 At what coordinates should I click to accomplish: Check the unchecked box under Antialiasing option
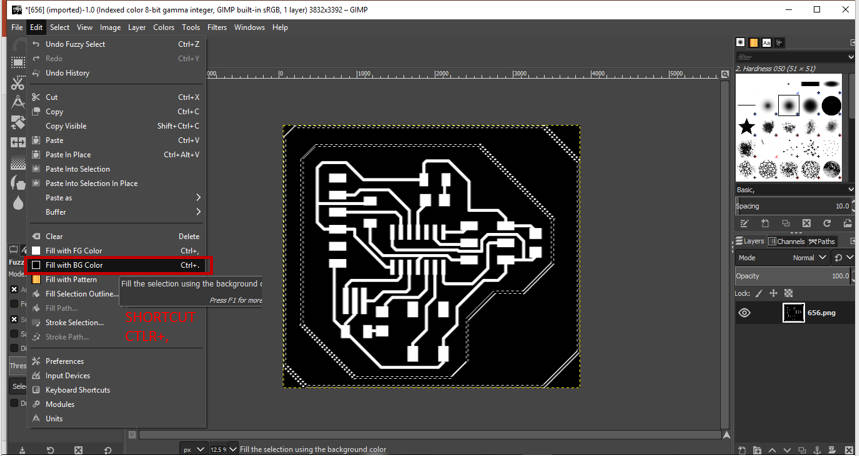(15, 304)
